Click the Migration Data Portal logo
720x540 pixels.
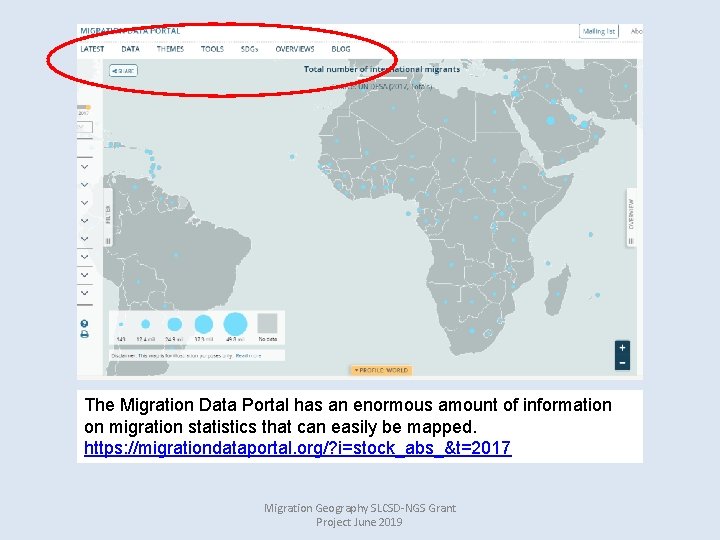point(130,31)
